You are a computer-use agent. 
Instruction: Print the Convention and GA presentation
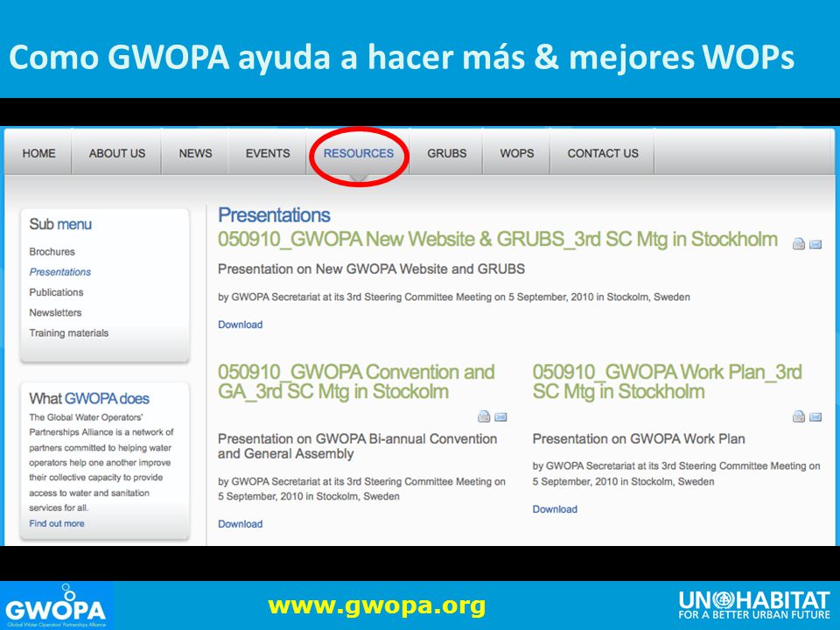484,416
